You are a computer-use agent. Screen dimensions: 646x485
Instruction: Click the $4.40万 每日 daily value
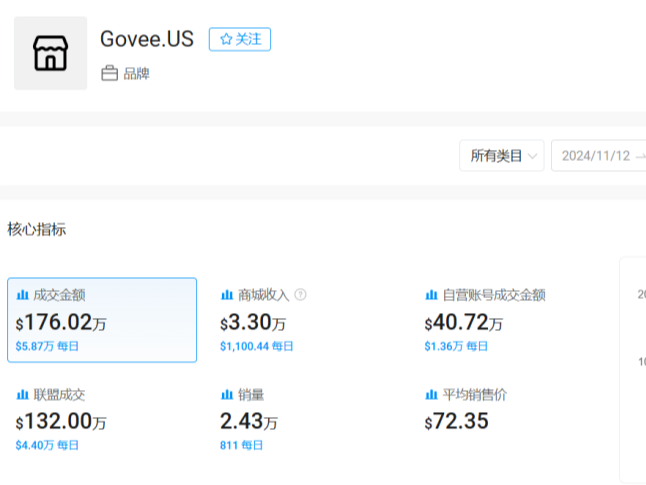point(47,445)
